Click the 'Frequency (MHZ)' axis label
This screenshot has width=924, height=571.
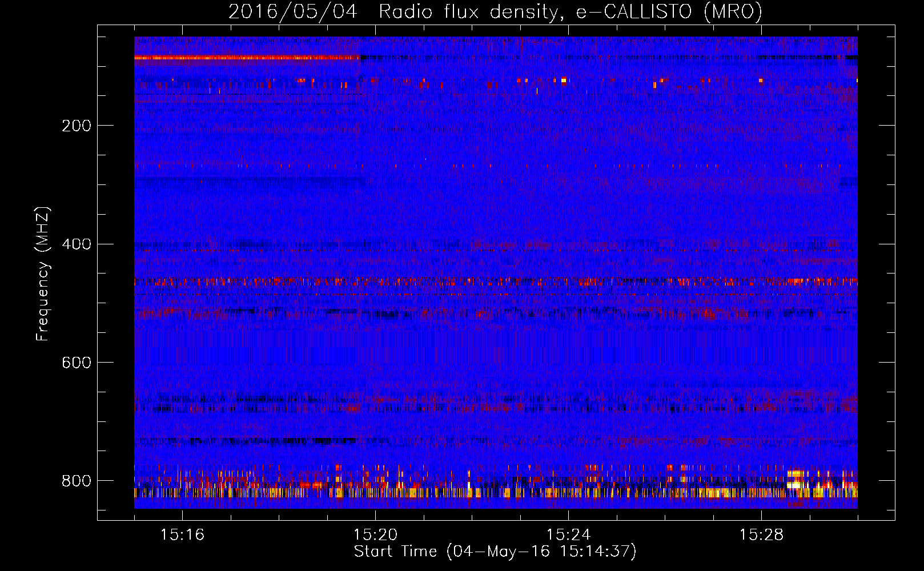pos(43,274)
